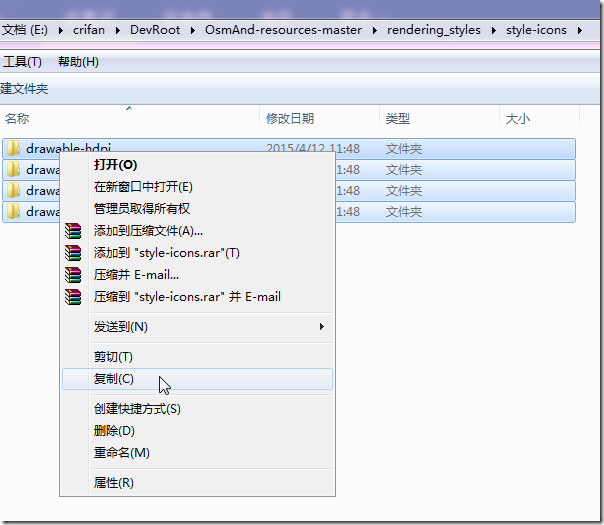Image resolution: width=604 pixels, height=525 pixels.
Task: Sort by the 修改日期 column header
Action: (320, 118)
